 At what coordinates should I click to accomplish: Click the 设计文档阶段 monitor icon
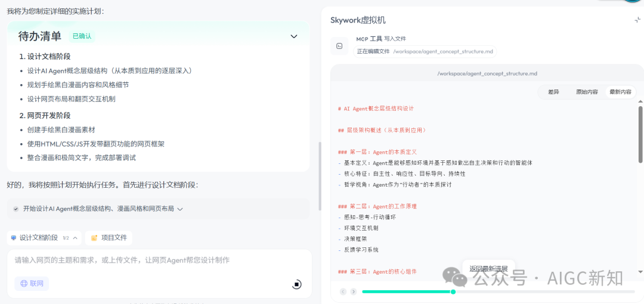point(14,238)
